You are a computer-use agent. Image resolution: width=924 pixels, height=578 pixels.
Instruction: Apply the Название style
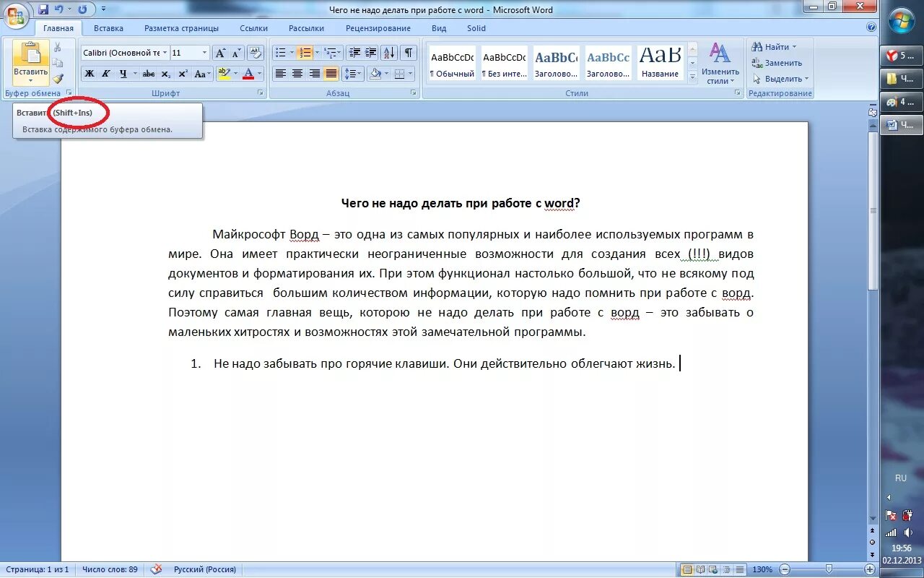[x=661, y=62]
